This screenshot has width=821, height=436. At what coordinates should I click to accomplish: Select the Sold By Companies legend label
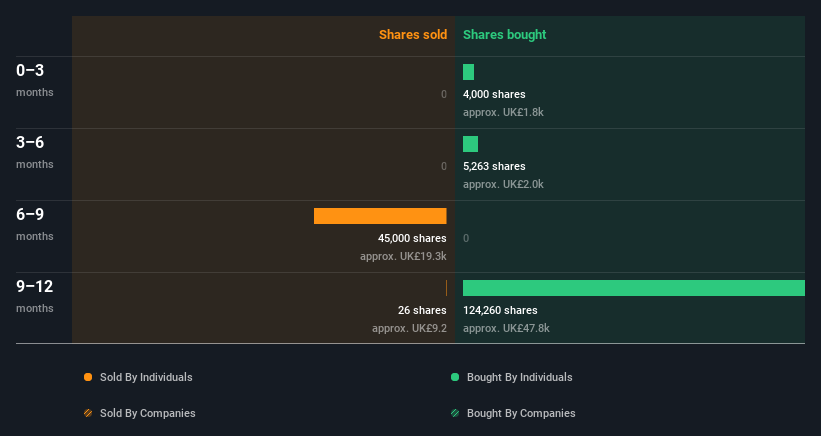click(148, 413)
